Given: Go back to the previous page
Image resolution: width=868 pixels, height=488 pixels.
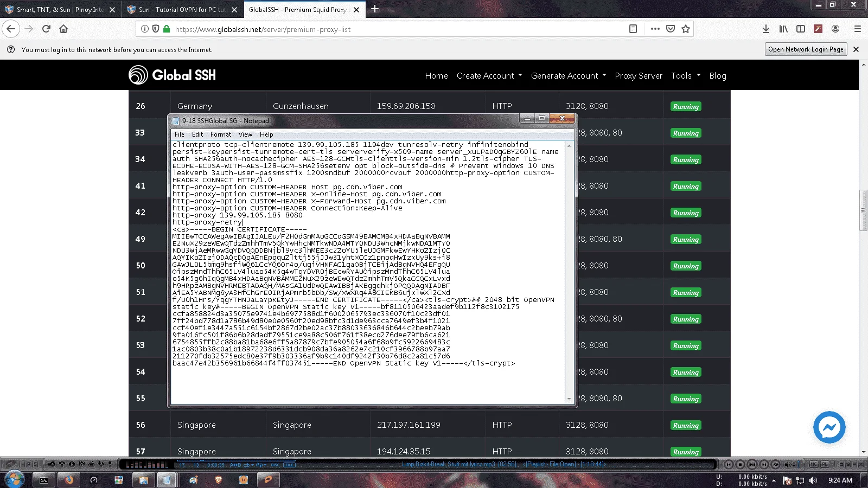Looking at the screenshot, I should pyautogui.click(x=11, y=29).
